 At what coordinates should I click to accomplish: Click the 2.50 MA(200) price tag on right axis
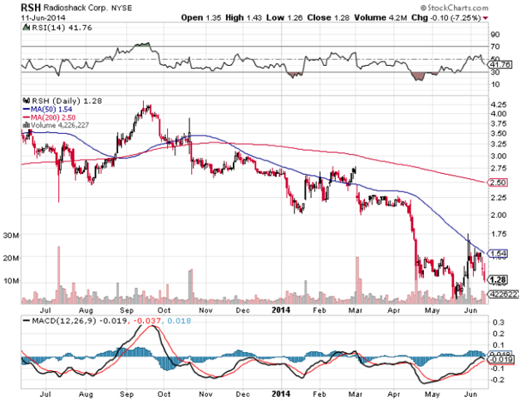tap(499, 182)
